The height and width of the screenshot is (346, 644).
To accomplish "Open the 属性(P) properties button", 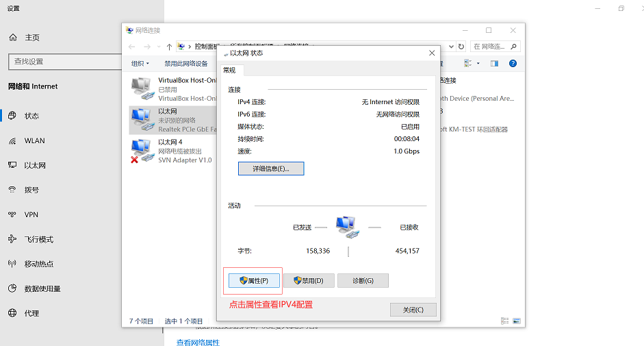I will (x=253, y=281).
